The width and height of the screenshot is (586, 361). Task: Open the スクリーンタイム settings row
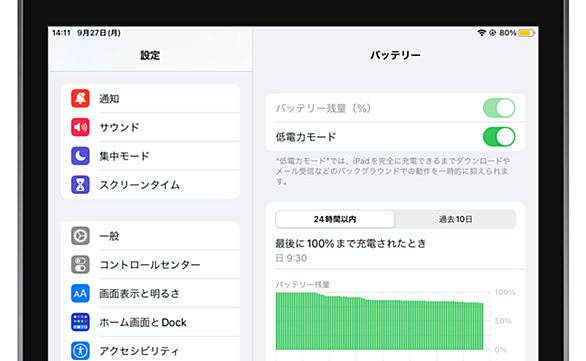point(150,185)
